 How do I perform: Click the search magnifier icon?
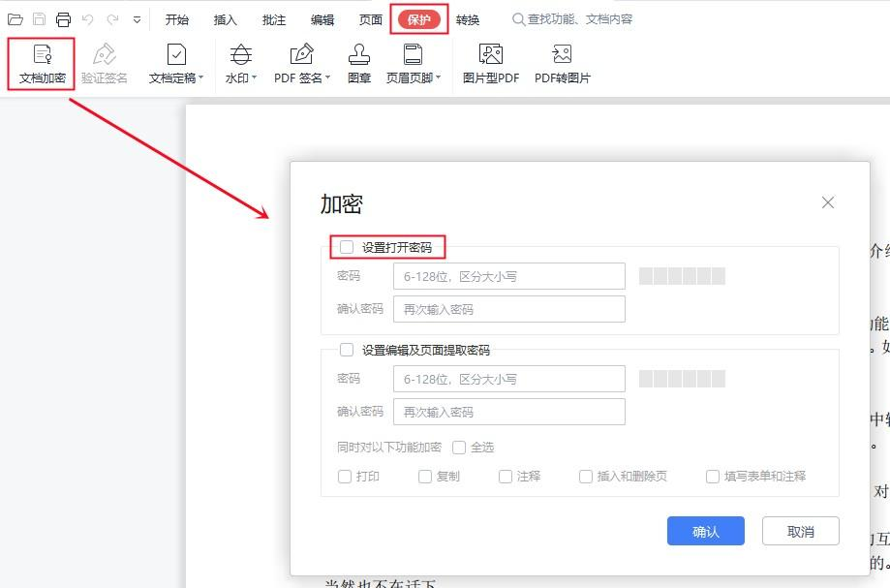tap(518, 19)
